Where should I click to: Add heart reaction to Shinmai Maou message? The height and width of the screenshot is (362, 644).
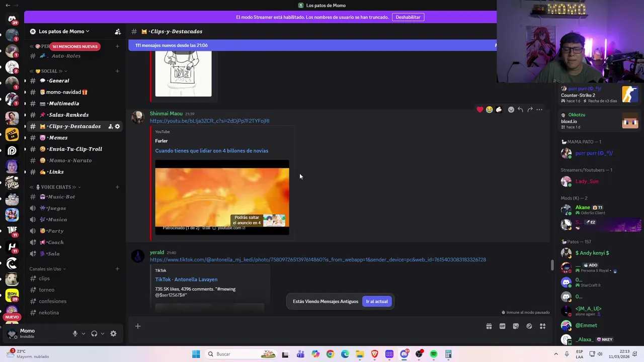(x=480, y=110)
